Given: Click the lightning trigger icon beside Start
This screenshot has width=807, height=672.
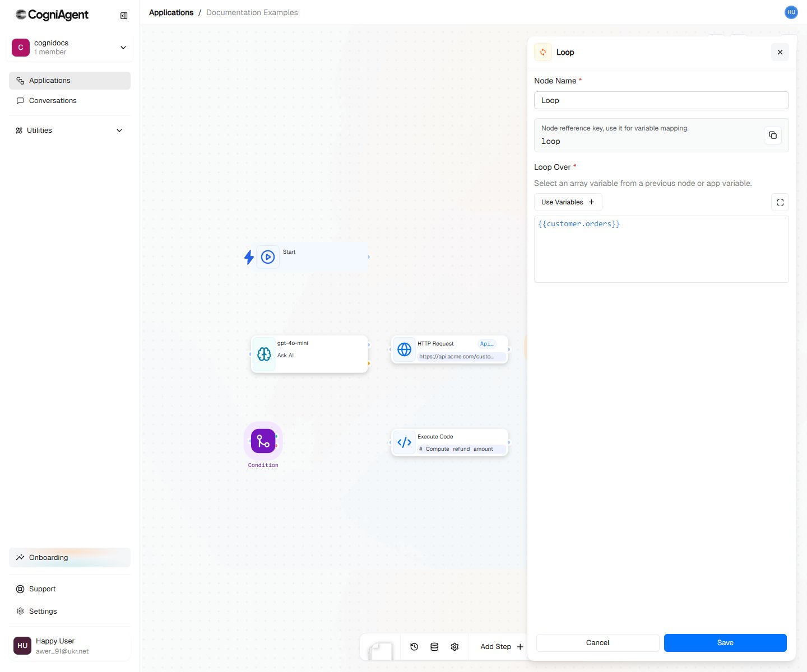Looking at the screenshot, I should click(x=249, y=257).
